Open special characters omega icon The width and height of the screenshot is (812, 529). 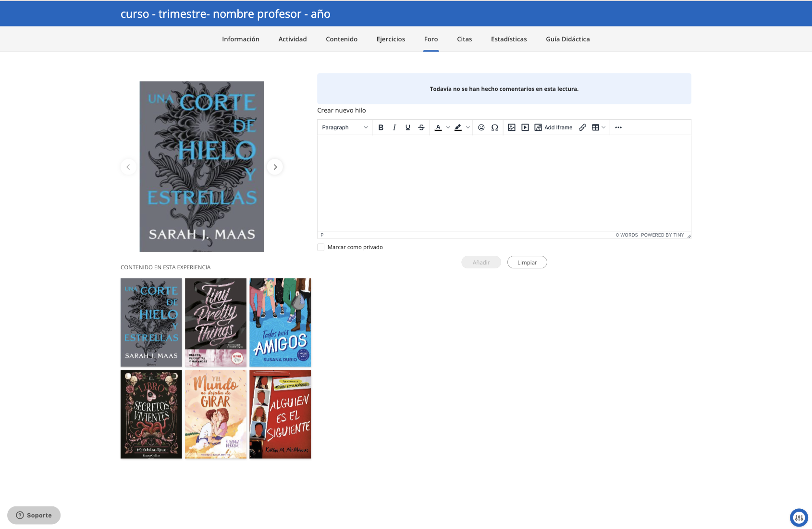click(x=495, y=127)
